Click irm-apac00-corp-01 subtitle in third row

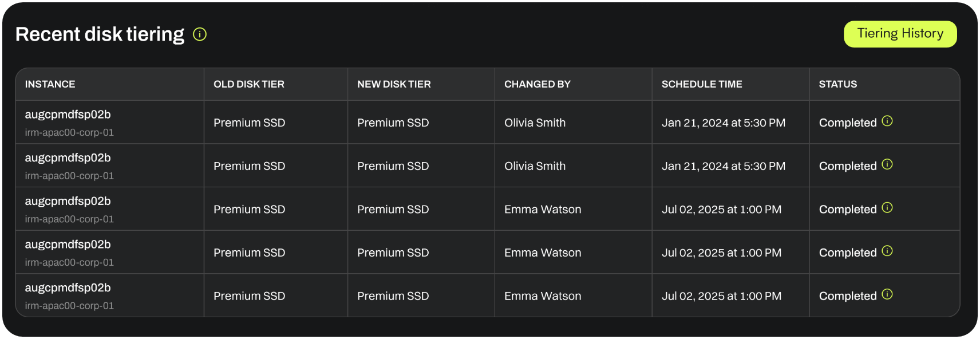coord(69,219)
